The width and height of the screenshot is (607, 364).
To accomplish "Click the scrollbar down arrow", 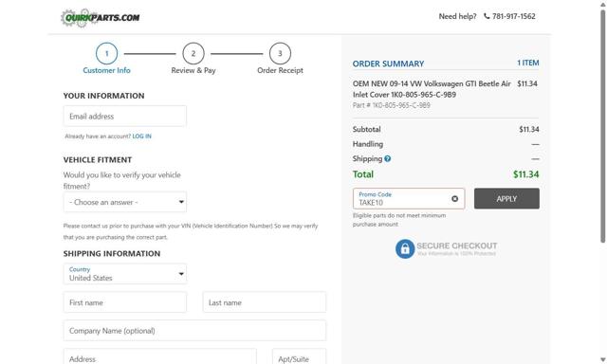I will [603, 360].
